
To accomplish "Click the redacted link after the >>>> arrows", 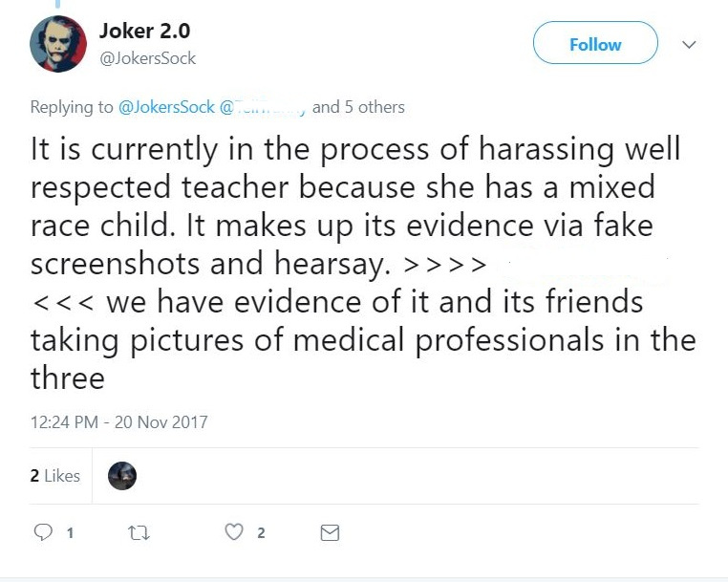I will [x=583, y=266].
